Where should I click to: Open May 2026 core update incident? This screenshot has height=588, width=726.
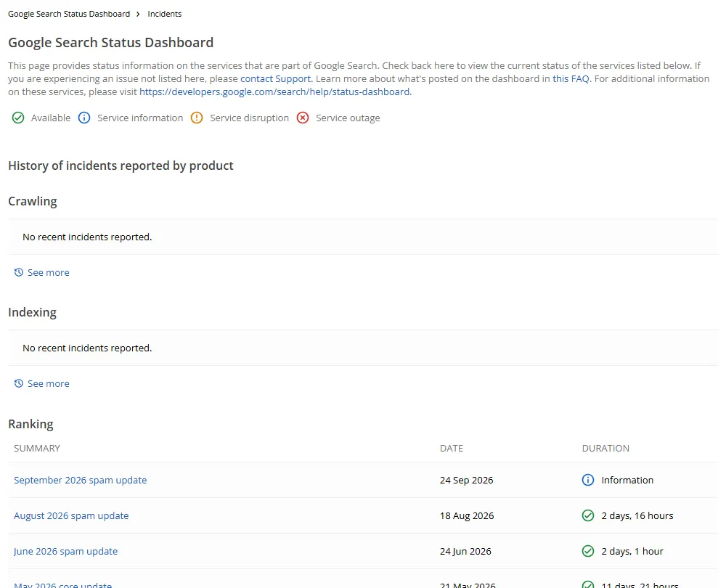(x=63, y=585)
